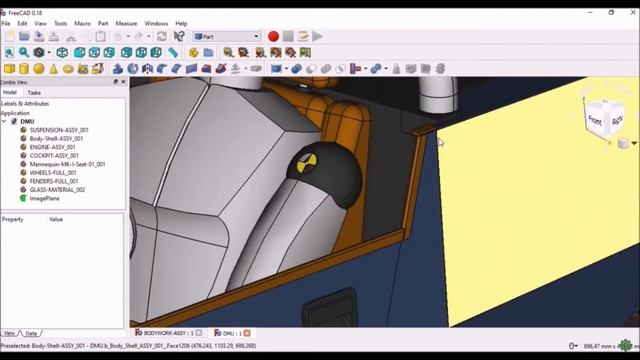
Task: Create a Torus primitive
Action: (68, 69)
